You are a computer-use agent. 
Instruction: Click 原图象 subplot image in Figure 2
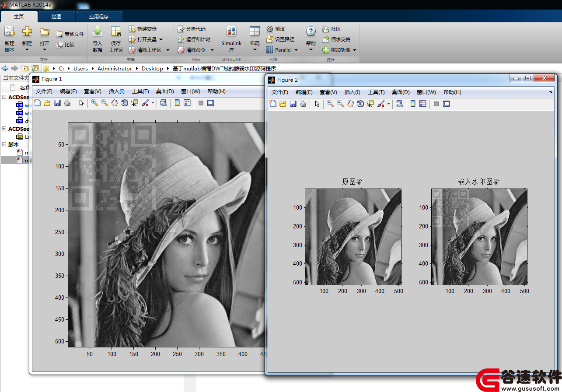click(x=353, y=237)
